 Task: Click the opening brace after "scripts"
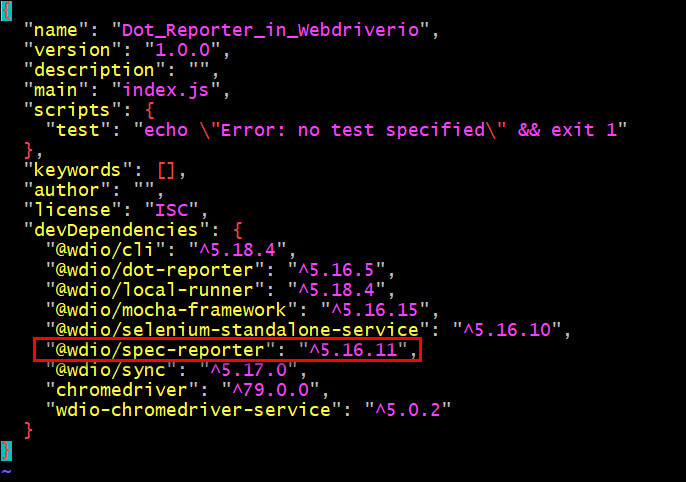point(150,110)
